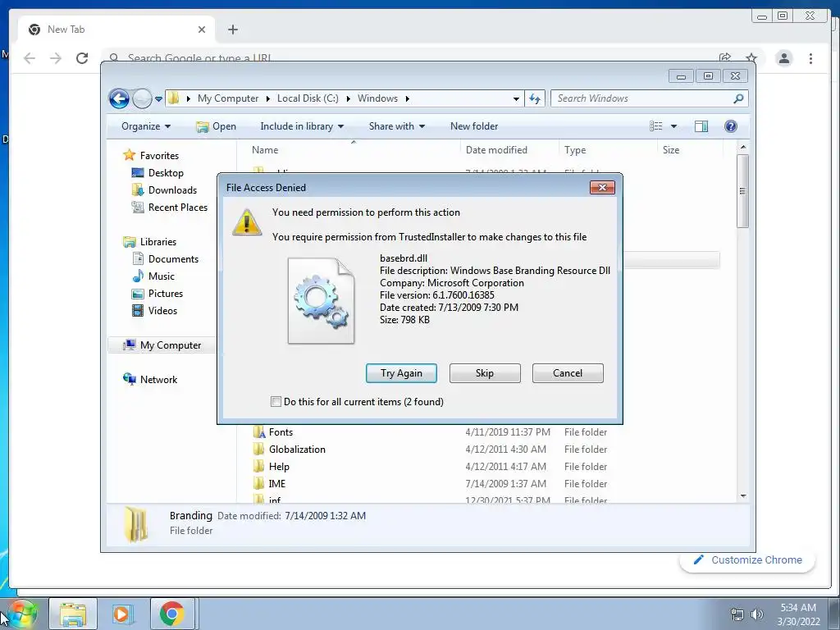The image size is (840, 630).
Task: Bookmark the page with Chrome's star icon
Action: coord(751,57)
